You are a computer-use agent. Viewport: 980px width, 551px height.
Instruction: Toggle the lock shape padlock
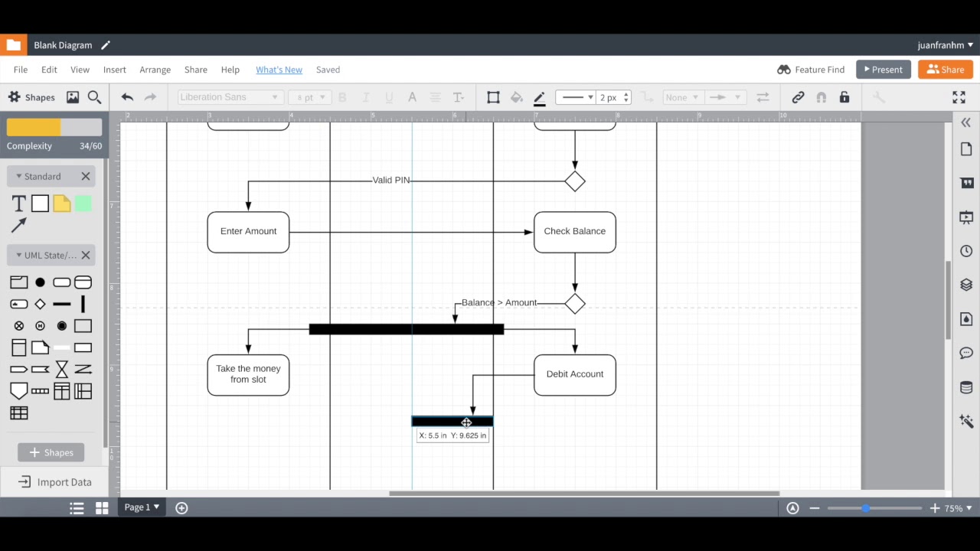pos(844,97)
